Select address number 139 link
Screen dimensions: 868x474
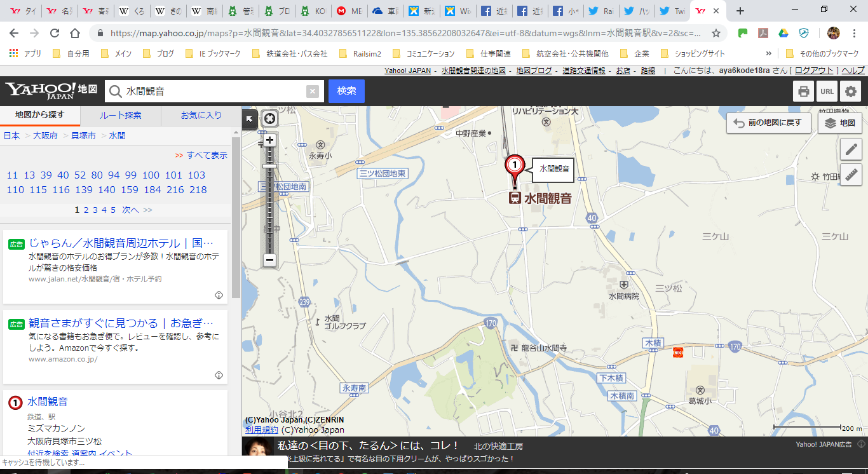tap(84, 190)
